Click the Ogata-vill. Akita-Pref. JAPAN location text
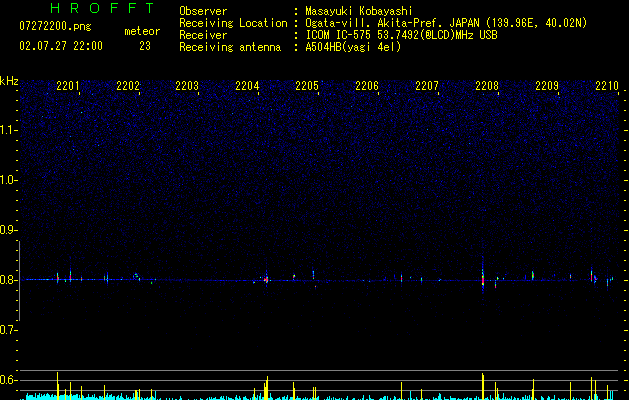629x400 pixels. pos(446,23)
